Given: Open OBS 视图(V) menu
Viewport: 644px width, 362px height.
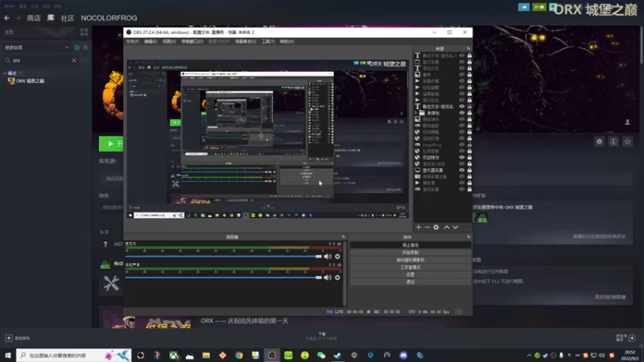Looking at the screenshot, I should pos(169,42).
